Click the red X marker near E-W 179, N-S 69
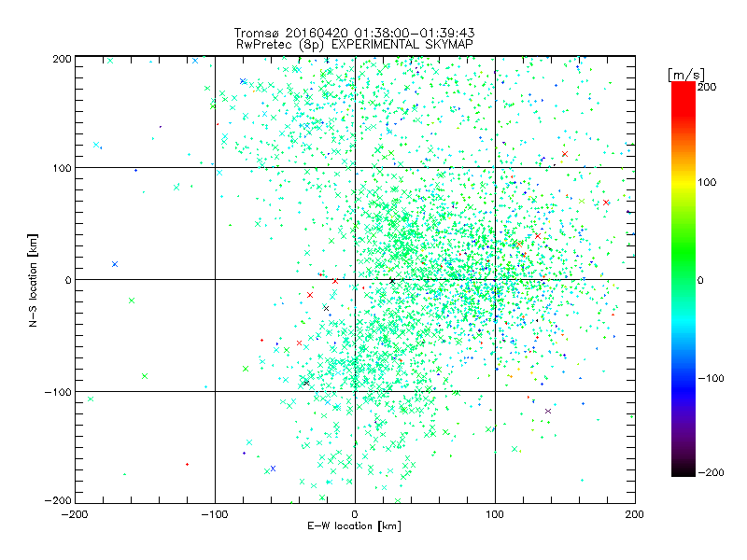This screenshot has width=747, height=560. 606,203
